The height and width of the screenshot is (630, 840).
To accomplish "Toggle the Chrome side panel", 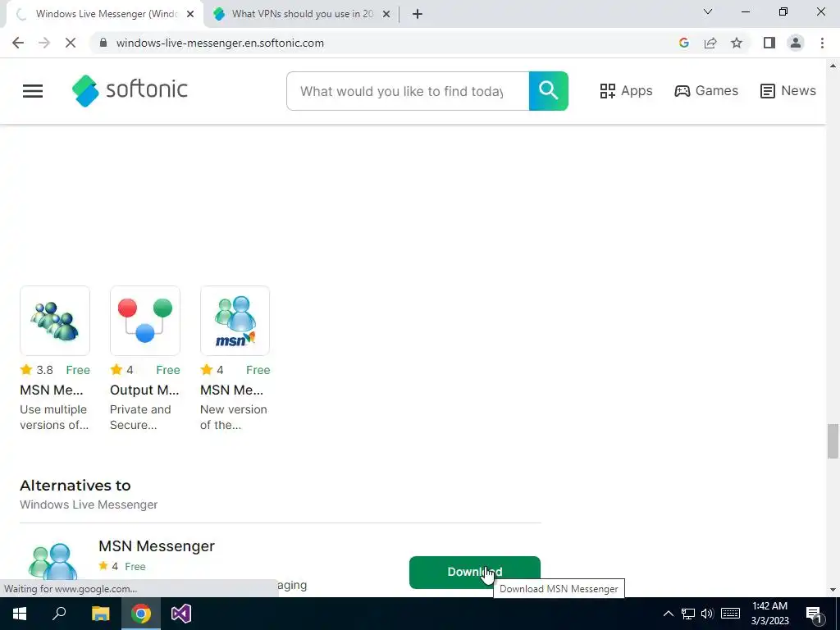I will (x=769, y=43).
